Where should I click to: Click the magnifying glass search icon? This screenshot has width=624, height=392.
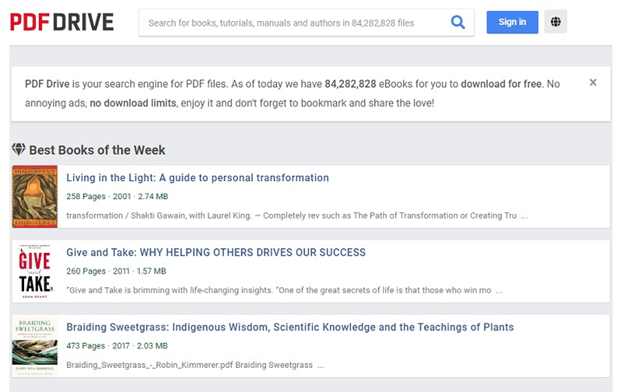pos(458,22)
